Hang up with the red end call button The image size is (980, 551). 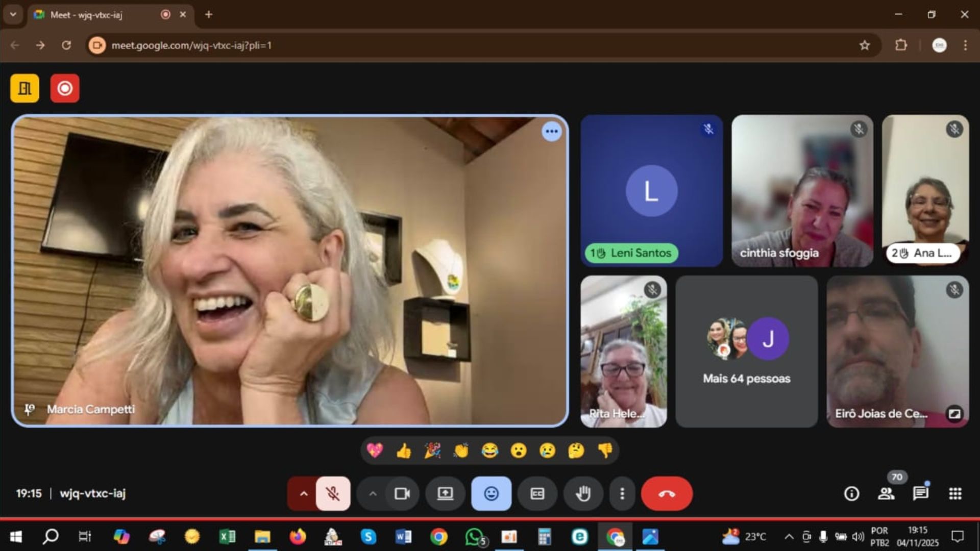click(666, 493)
